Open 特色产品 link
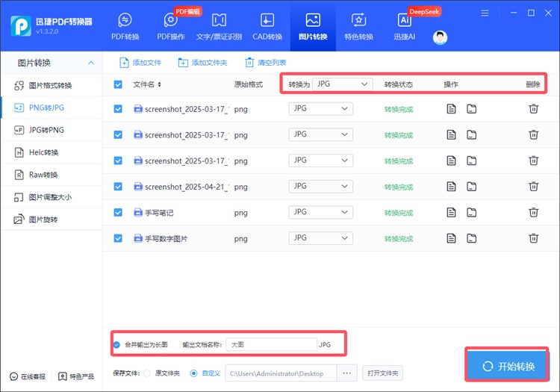 76,376
